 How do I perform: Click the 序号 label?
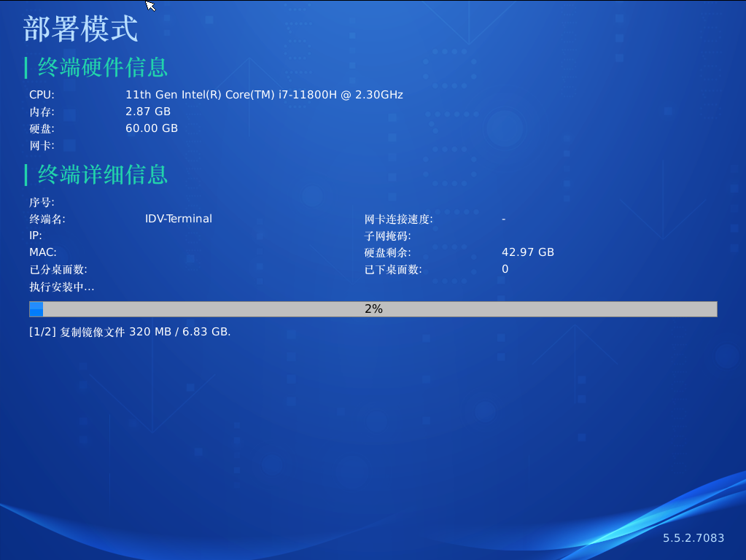click(42, 202)
